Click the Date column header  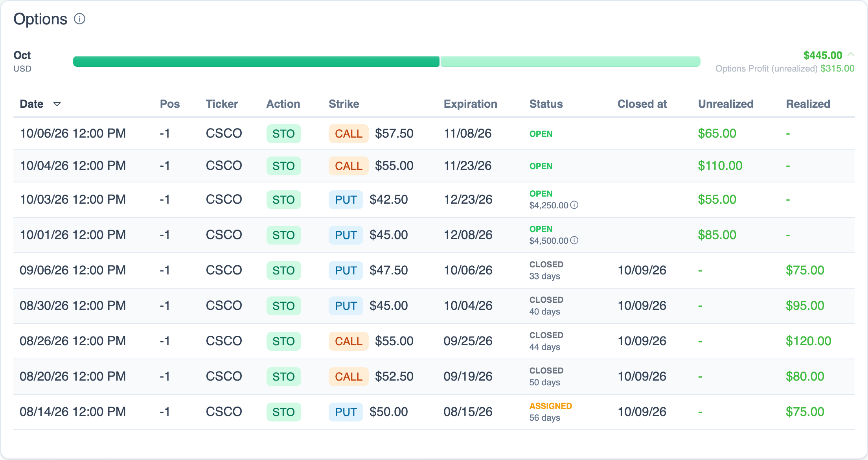point(31,104)
